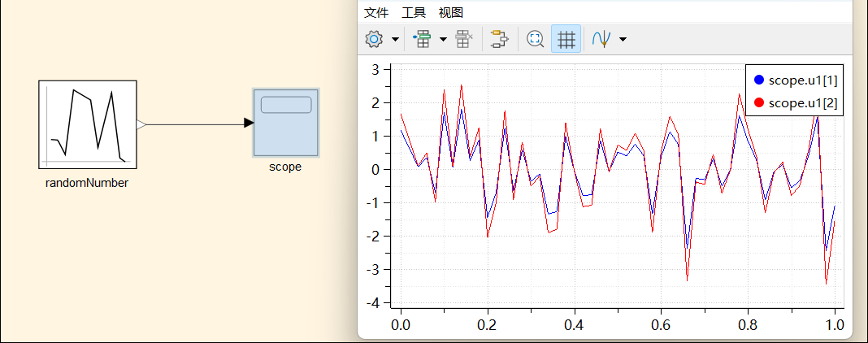Click the red scope.u1[2] legend marker

(759, 102)
